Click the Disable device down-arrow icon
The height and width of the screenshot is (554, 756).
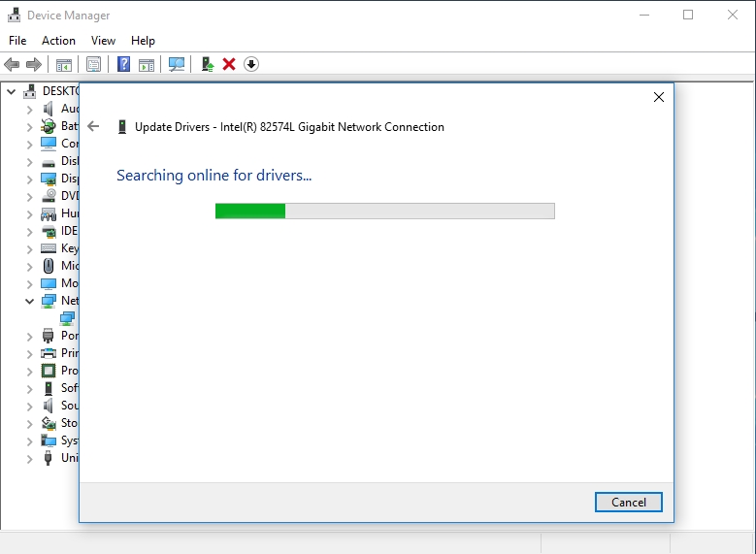[x=251, y=64]
